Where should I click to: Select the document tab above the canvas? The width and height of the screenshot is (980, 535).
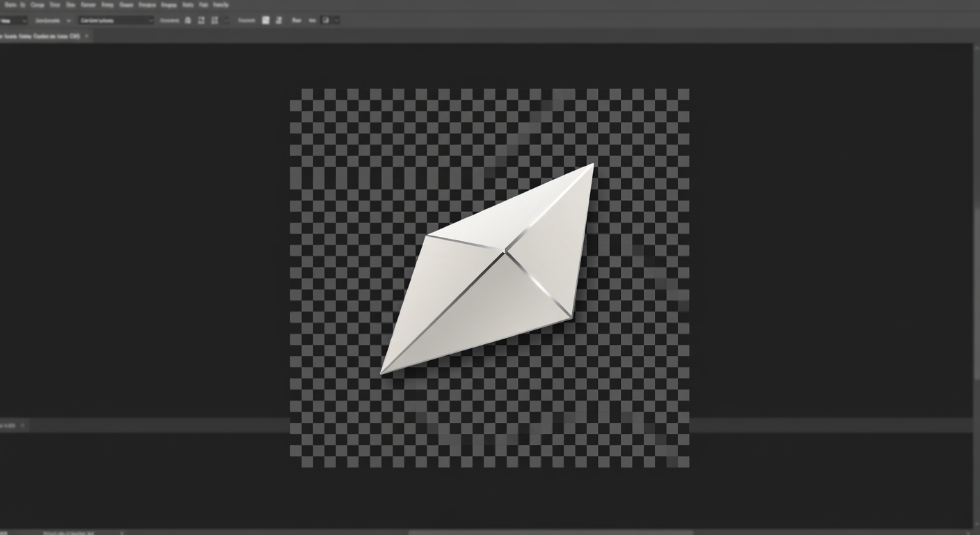click(x=40, y=36)
